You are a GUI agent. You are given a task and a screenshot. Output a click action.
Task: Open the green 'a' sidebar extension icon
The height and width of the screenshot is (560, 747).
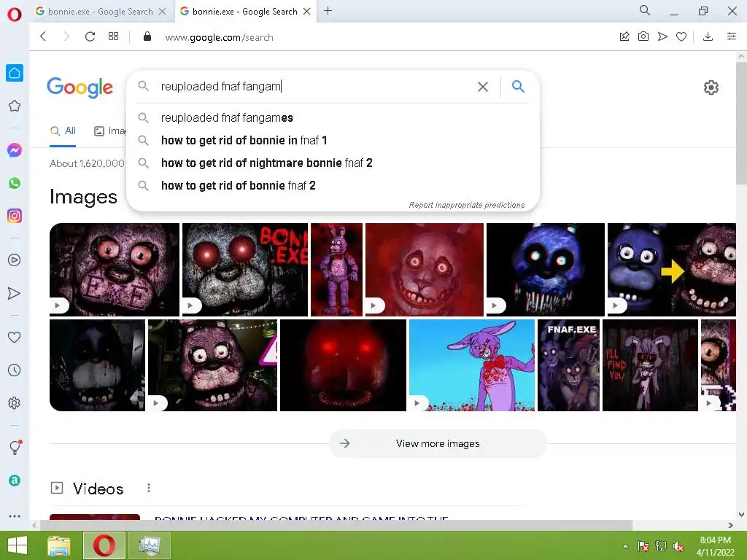[15, 481]
